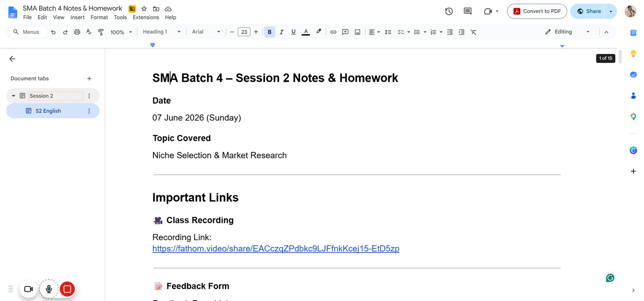Insert an image from the toolbar
644x301 pixels.
click(x=357, y=32)
